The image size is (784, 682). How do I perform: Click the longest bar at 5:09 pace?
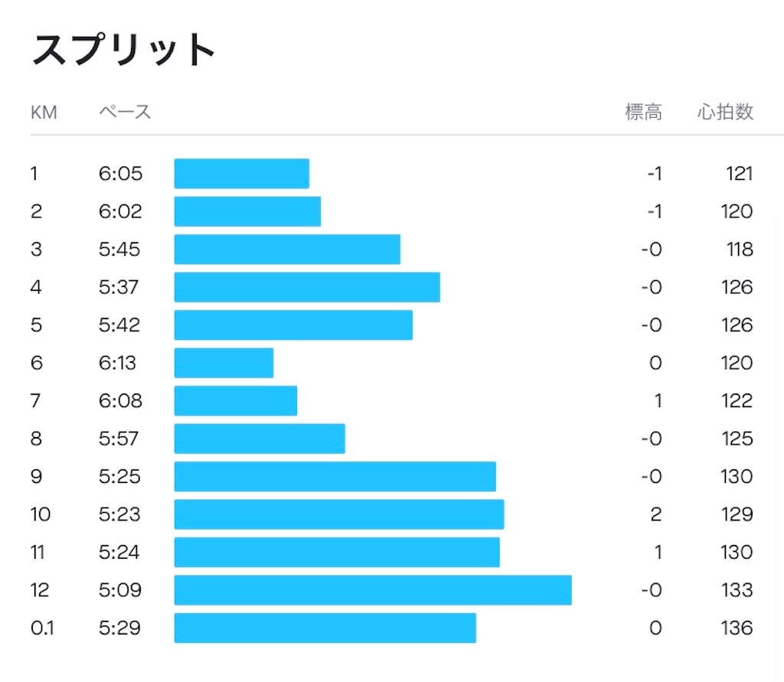(x=373, y=590)
